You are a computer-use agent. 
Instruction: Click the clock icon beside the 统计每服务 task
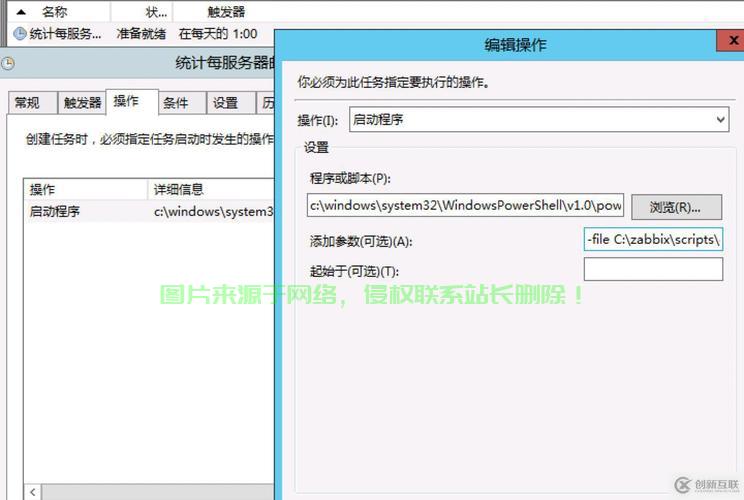[x=20, y=33]
